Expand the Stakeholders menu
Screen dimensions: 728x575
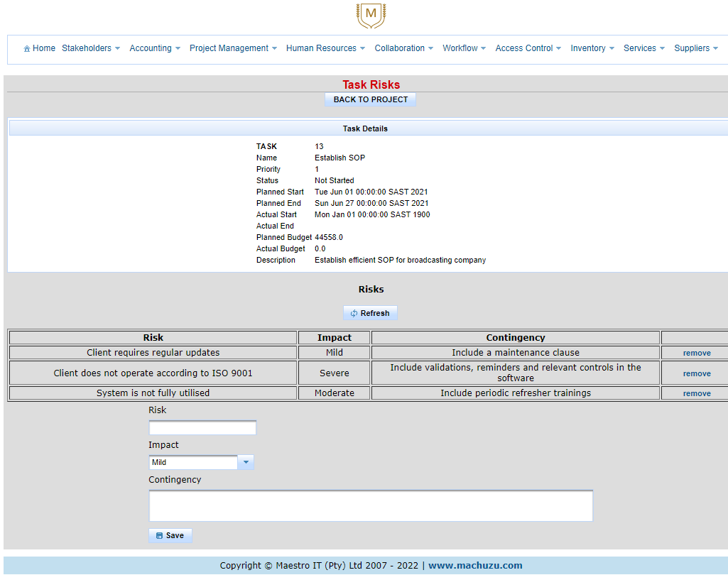90,48
